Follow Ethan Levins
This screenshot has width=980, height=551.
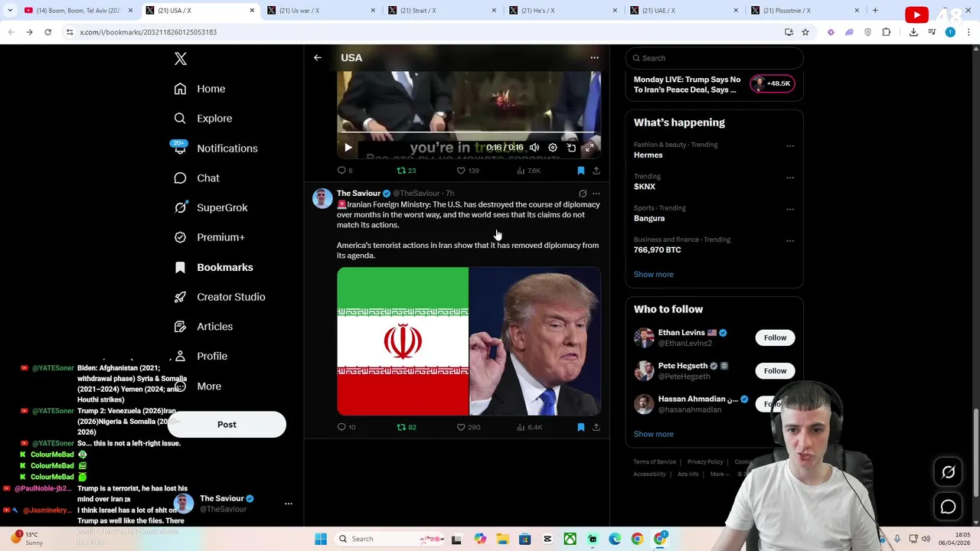coord(775,337)
